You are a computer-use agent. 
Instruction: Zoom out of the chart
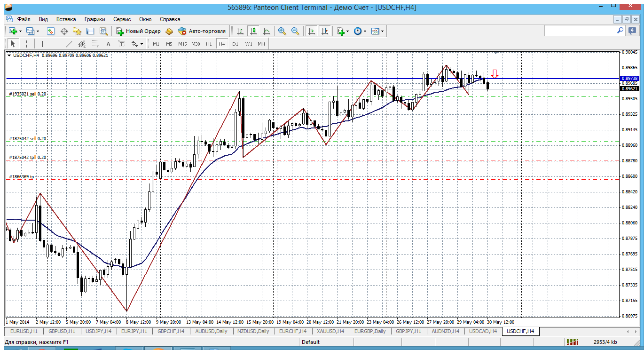click(x=295, y=31)
